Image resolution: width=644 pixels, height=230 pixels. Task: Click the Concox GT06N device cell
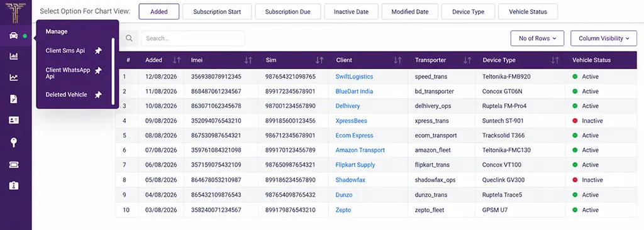click(x=502, y=91)
